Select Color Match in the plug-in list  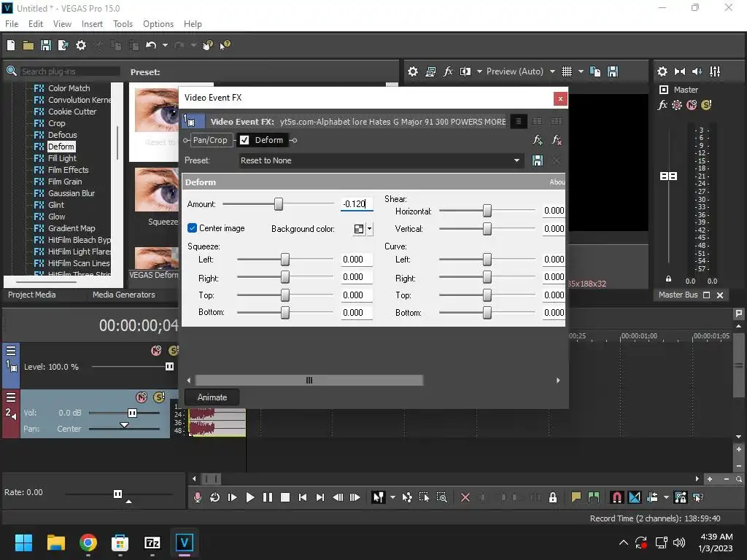tap(69, 88)
